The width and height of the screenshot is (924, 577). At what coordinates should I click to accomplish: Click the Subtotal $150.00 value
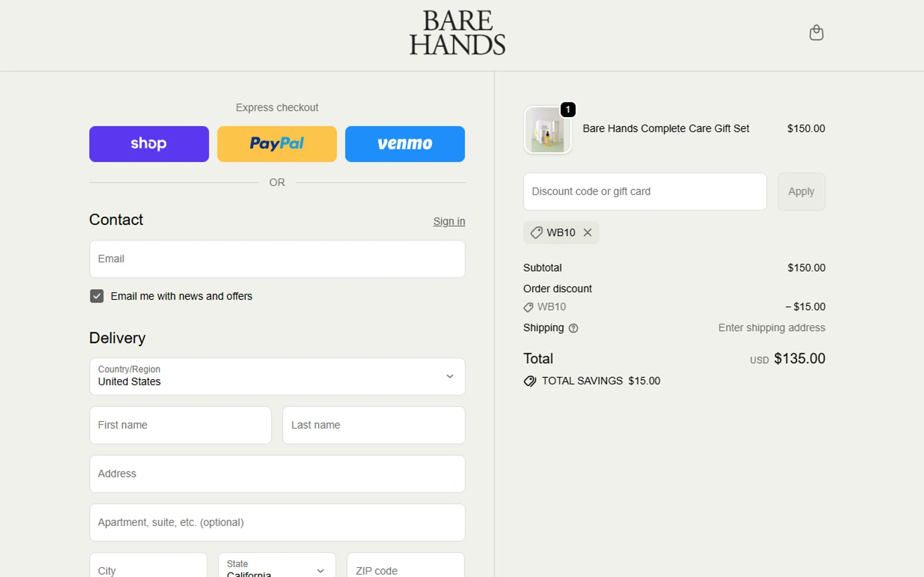(x=806, y=268)
